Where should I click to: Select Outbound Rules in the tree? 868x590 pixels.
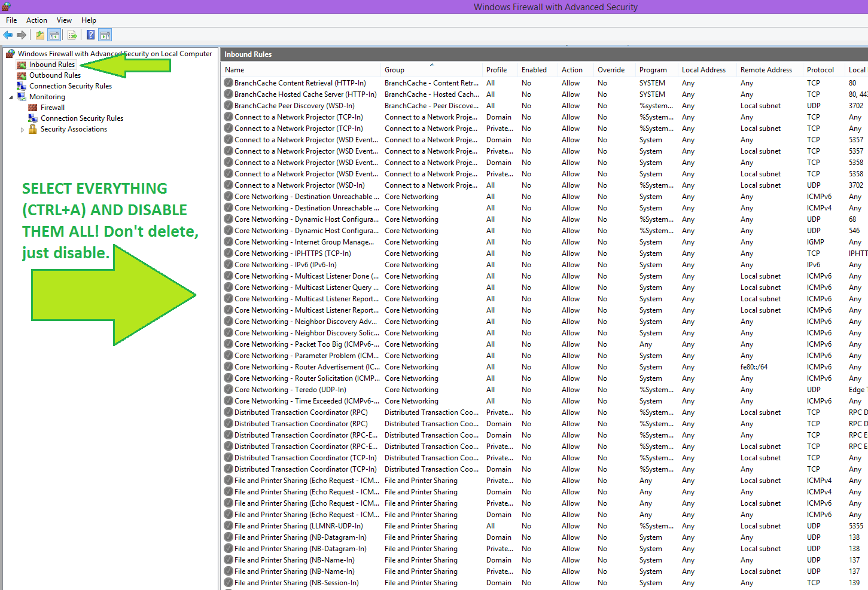pos(55,75)
